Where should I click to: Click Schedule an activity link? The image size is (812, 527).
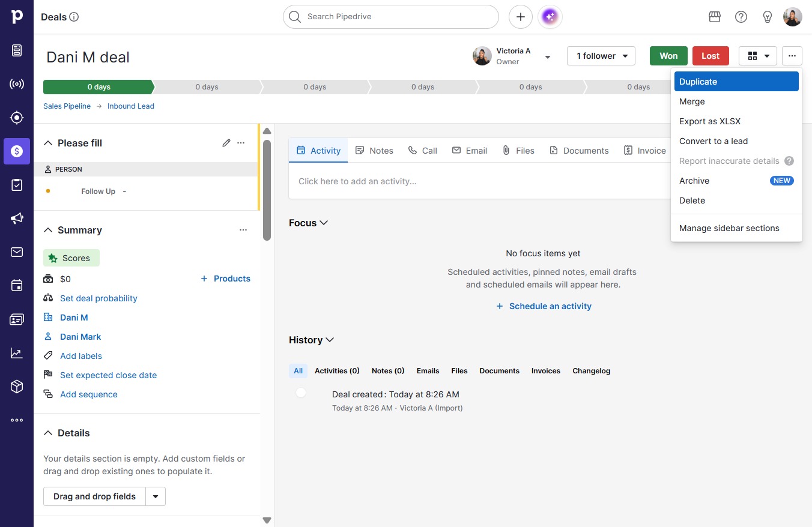pos(544,306)
